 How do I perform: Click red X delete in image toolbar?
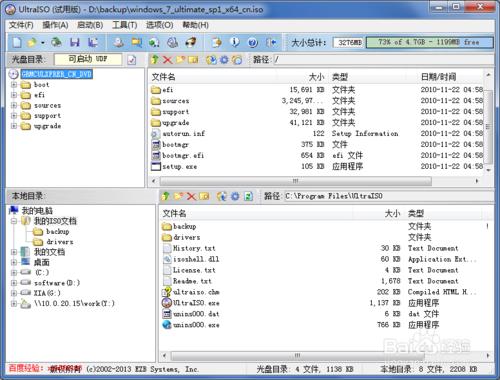(167, 60)
